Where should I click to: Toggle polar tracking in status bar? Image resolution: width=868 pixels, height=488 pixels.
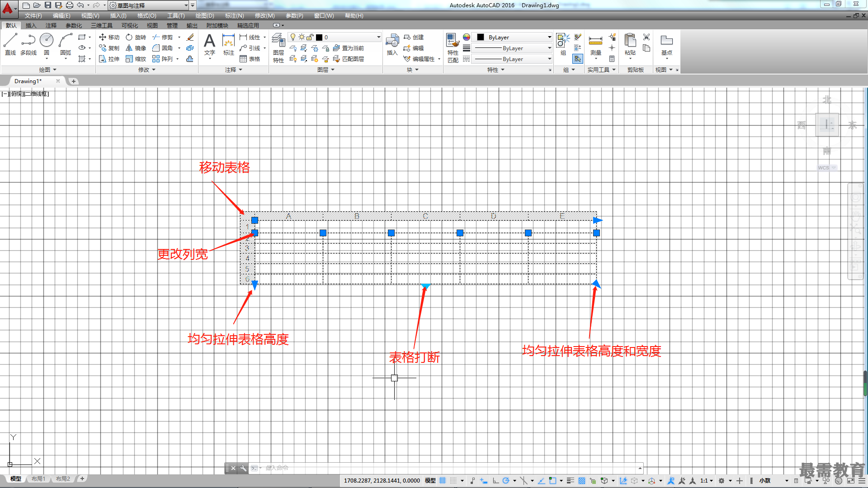point(506,481)
